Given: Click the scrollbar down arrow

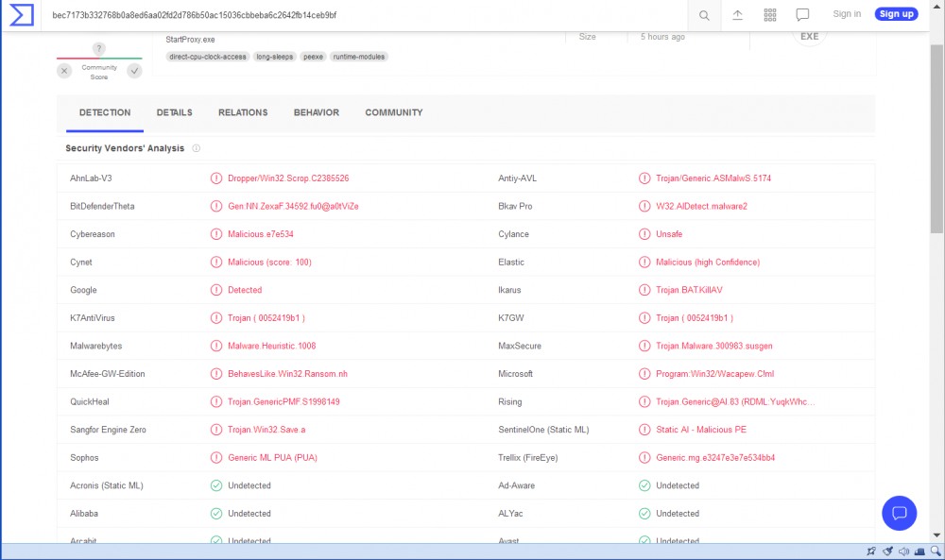Looking at the screenshot, I should click(x=936, y=536).
